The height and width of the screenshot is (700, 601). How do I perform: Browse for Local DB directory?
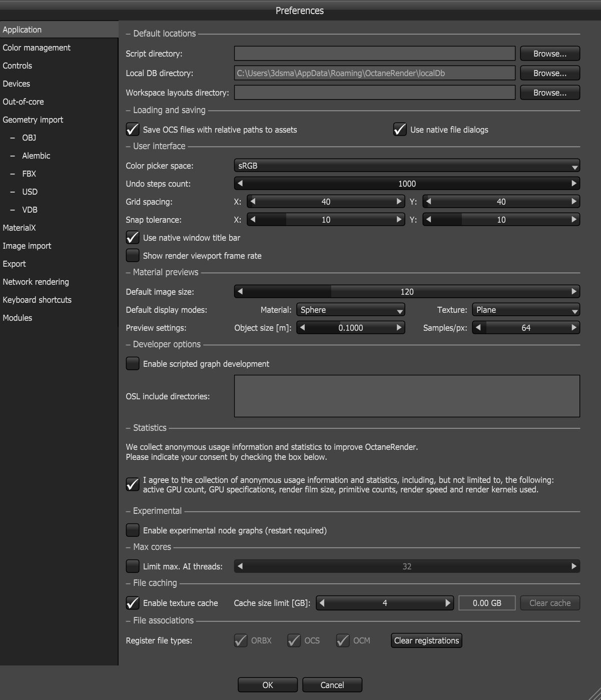click(550, 73)
